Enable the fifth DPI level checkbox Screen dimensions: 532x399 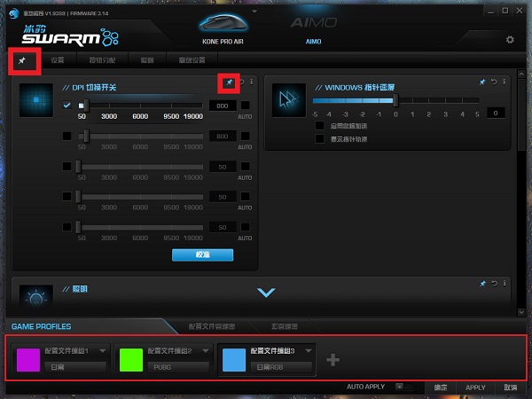(x=66, y=227)
